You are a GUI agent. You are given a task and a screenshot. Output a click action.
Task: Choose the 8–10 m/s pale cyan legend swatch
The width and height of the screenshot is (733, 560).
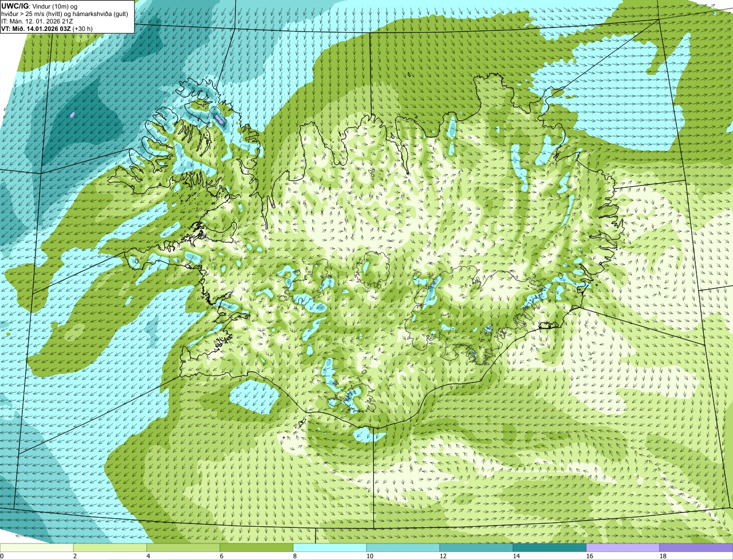pos(330,547)
